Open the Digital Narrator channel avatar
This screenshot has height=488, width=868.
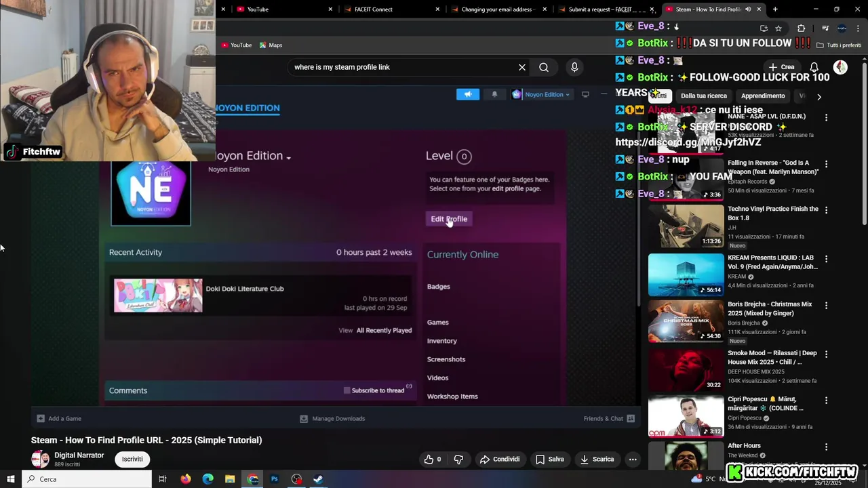40,459
